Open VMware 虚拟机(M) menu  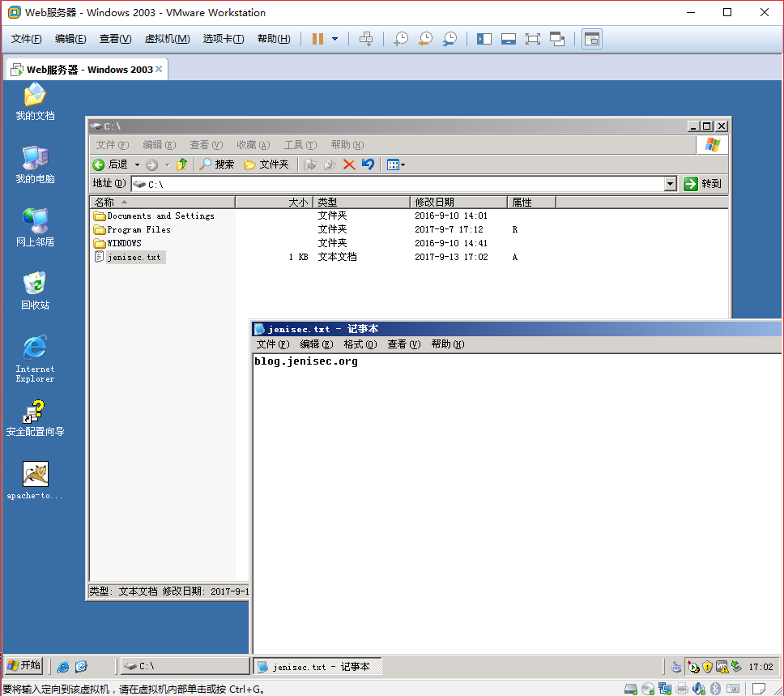[x=167, y=39]
